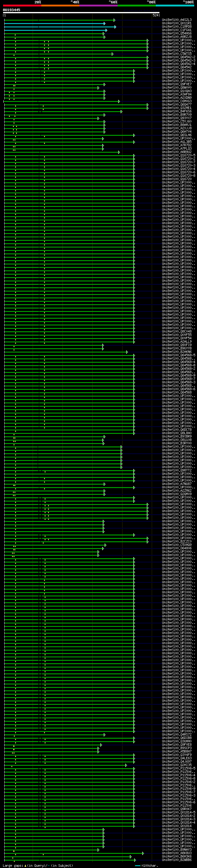197x868 pixels.
Task: Click the UniRef100_B2WBB6 label
Action: point(177,860)
